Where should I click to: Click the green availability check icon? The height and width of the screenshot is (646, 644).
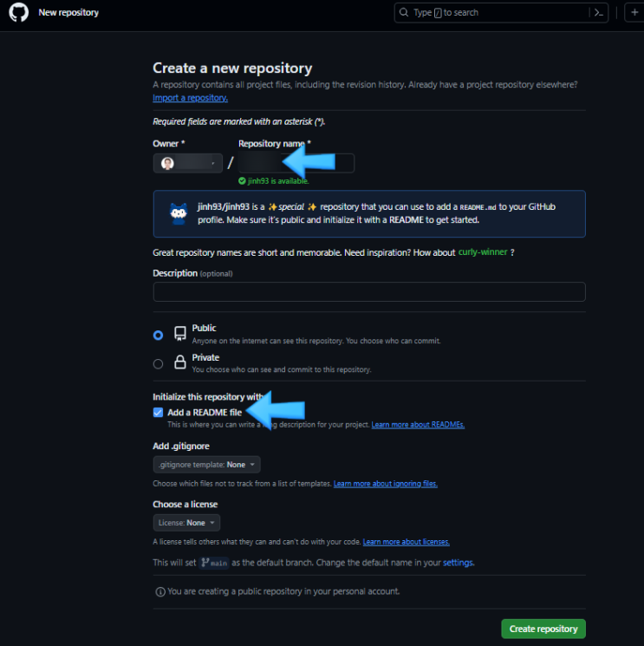(242, 181)
